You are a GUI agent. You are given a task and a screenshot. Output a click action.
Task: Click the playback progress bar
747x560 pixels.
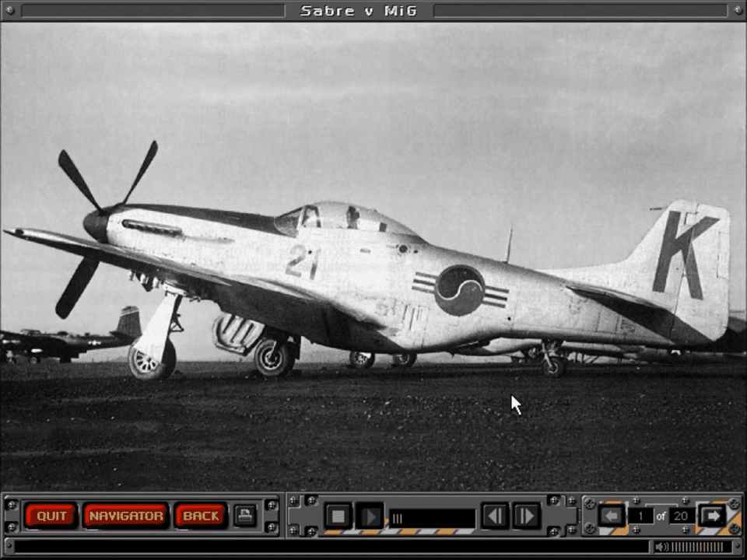point(432,518)
